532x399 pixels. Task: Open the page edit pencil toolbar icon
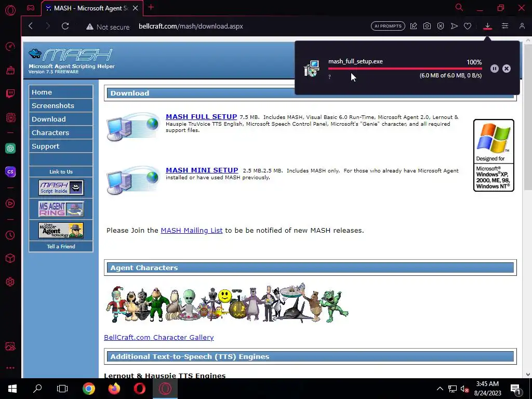point(413,26)
